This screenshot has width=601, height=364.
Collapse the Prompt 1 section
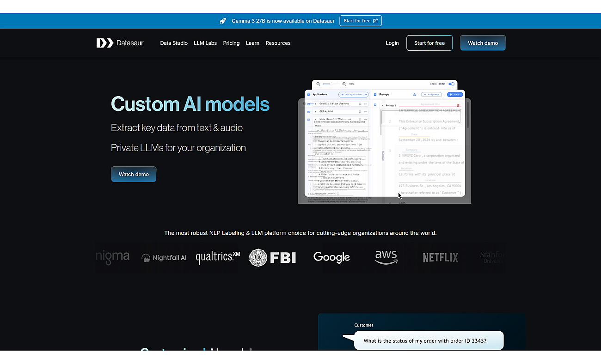coord(382,105)
